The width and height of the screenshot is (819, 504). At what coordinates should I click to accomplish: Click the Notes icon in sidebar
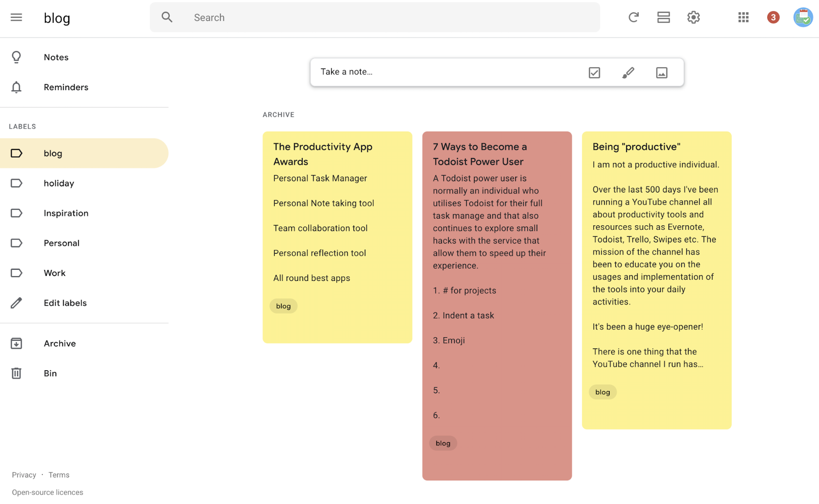click(x=16, y=57)
